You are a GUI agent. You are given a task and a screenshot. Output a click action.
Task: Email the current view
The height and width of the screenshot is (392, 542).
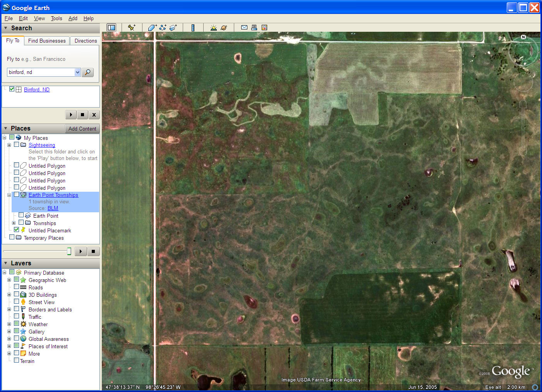click(x=244, y=28)
